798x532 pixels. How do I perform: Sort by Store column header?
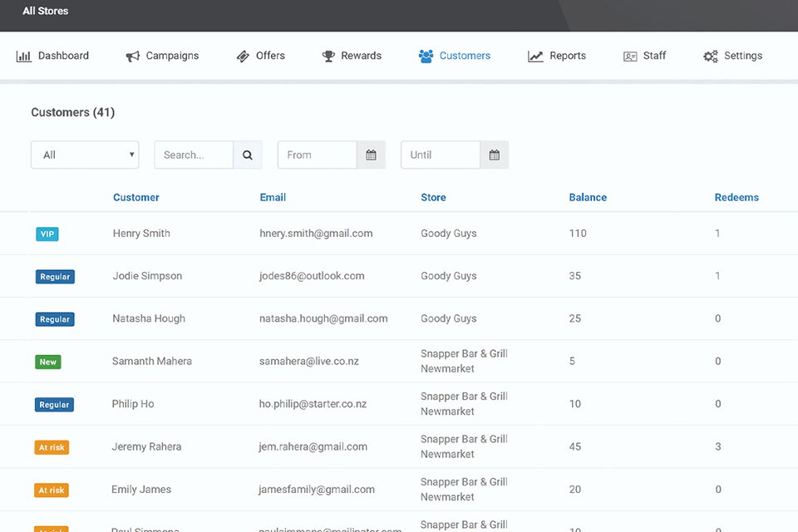[x=433, y=198]
